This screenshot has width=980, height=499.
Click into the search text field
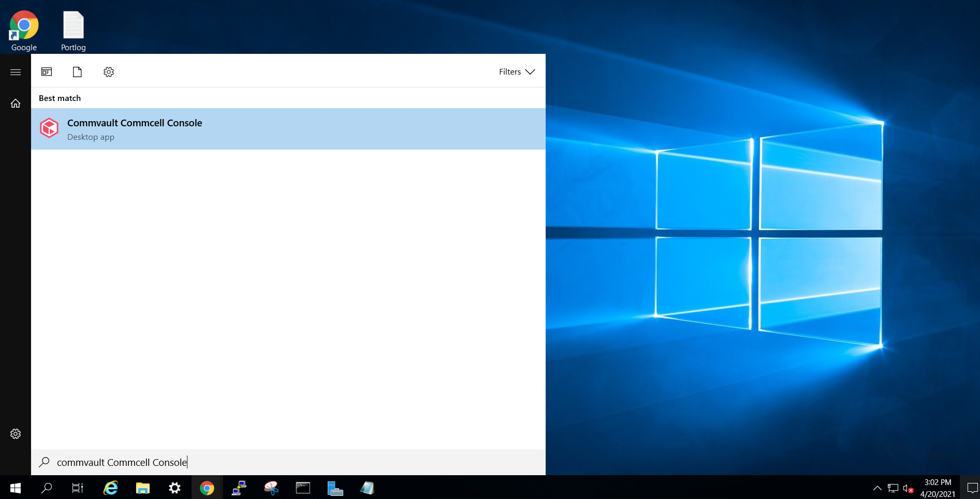point(288,462)
